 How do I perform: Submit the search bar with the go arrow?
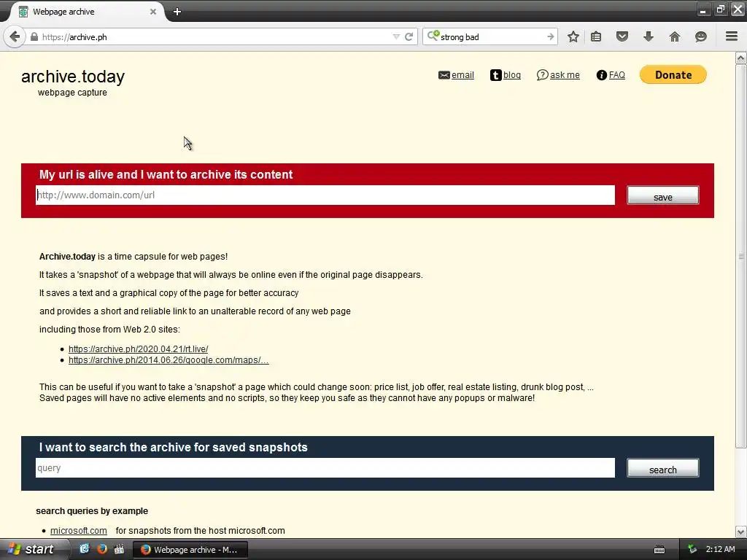(550, 36)
